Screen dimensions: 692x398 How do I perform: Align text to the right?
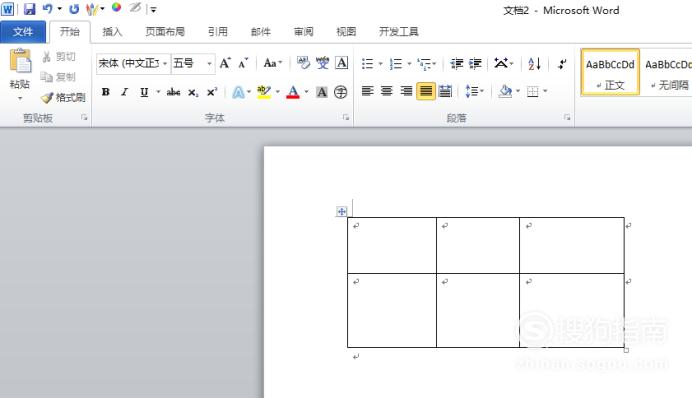pyautogui.click(x=406, y=91)
